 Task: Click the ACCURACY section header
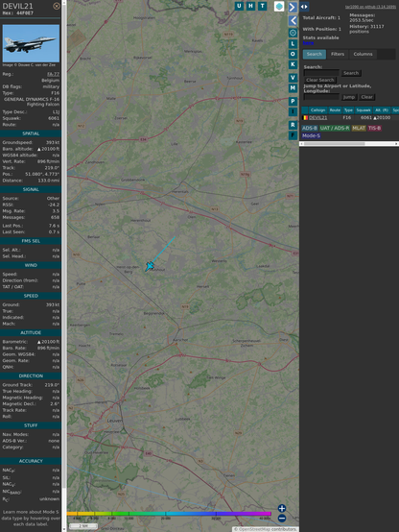[x=31, y=461]
